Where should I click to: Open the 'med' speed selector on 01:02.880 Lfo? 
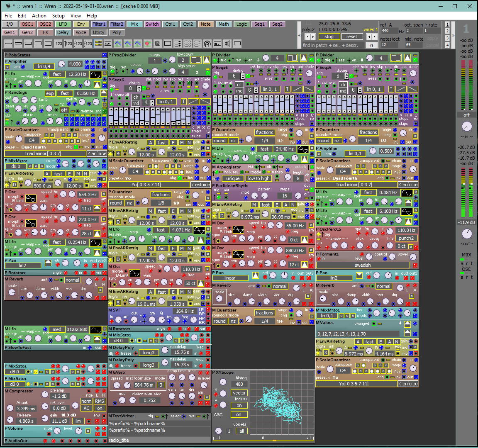(57, 329)
